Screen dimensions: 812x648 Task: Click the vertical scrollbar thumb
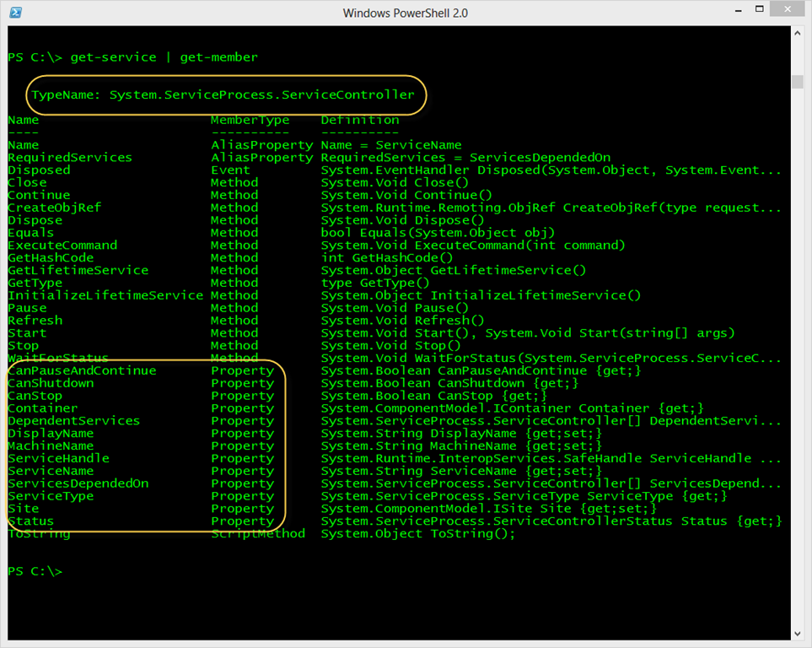click(x=798, y=82)
